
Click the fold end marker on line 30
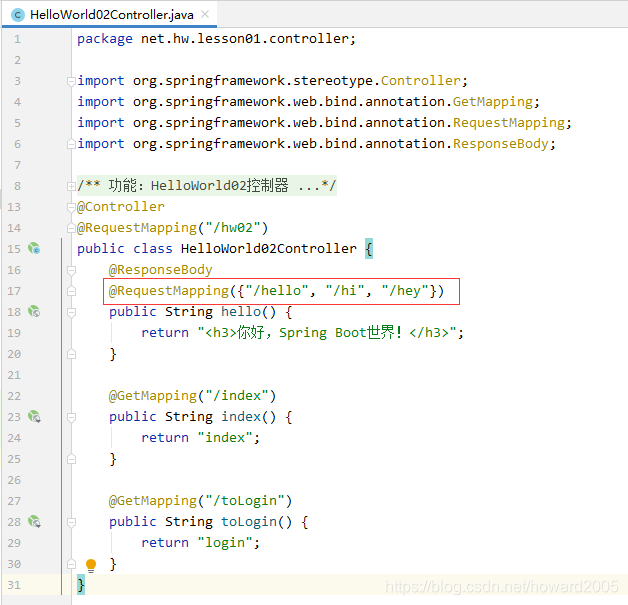click(71, 564)
